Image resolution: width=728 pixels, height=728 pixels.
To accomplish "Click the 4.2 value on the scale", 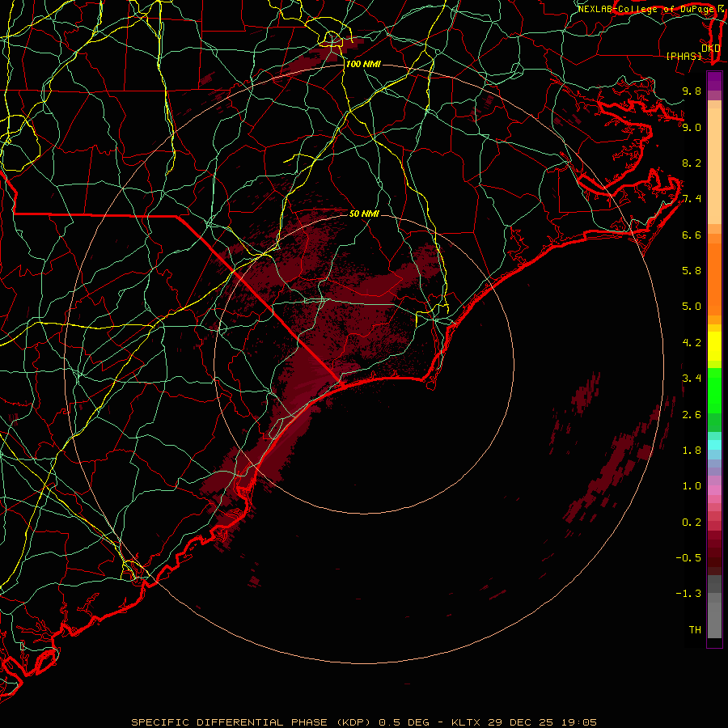I will [x=692, y=343].
